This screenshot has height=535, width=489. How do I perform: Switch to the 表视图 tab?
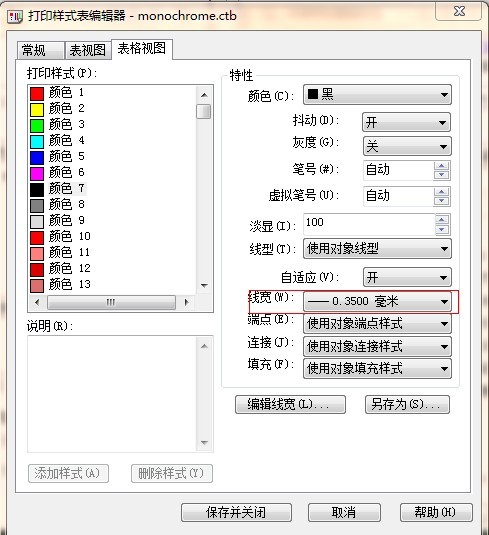coord(88,50)
